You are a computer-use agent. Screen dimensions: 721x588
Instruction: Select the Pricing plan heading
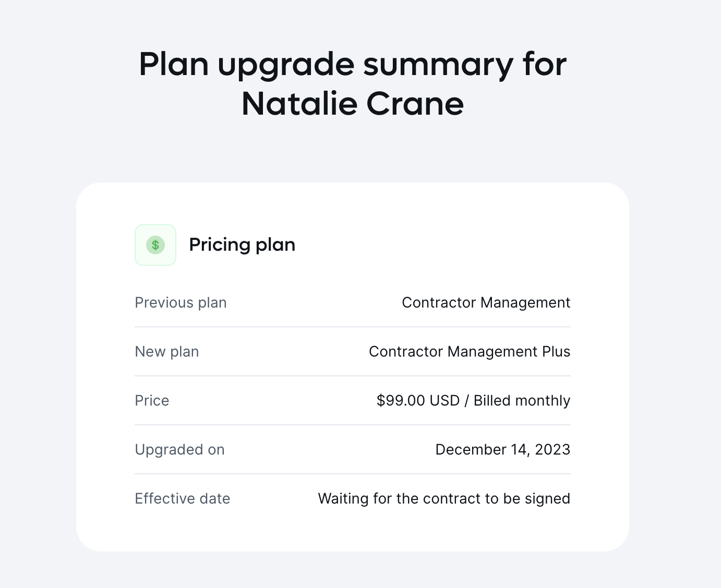coord(242,244)
